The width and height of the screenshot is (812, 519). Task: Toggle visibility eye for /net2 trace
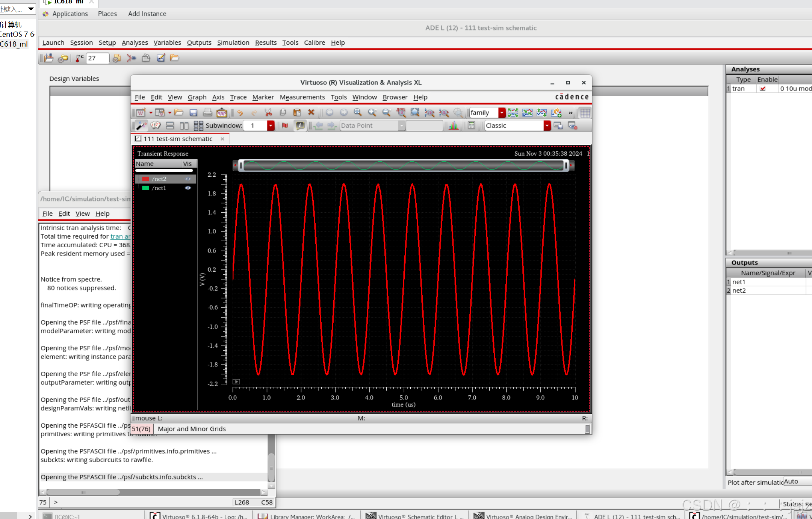pos(188,179)
